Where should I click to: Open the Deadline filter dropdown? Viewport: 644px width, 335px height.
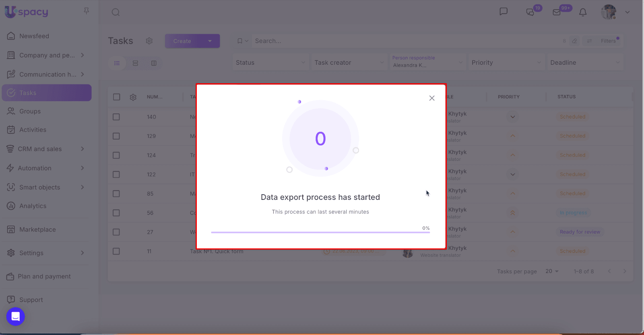(x=585, y=62)
